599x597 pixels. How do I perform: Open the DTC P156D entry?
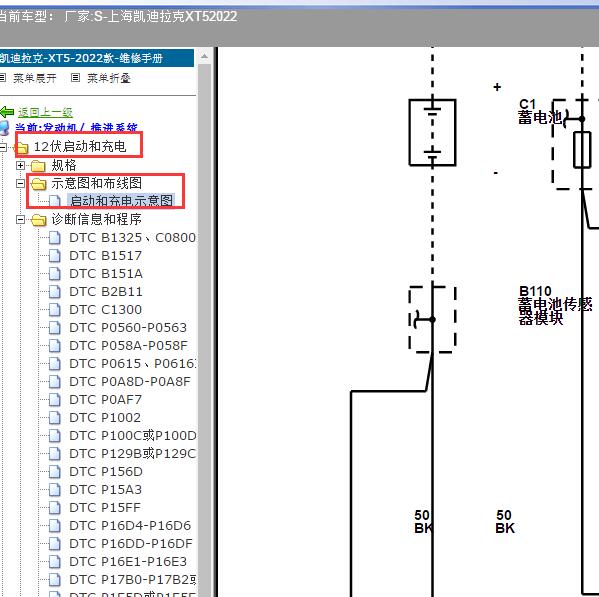pyautogui.click(x=106, y=472)
